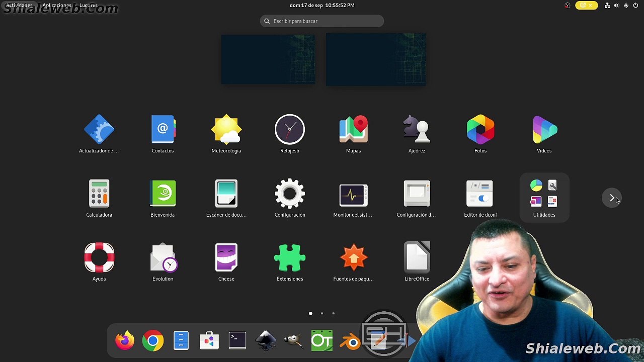Launch GIMP from the dock
Viewport: 644px width, 362px height.
point(293,340)
